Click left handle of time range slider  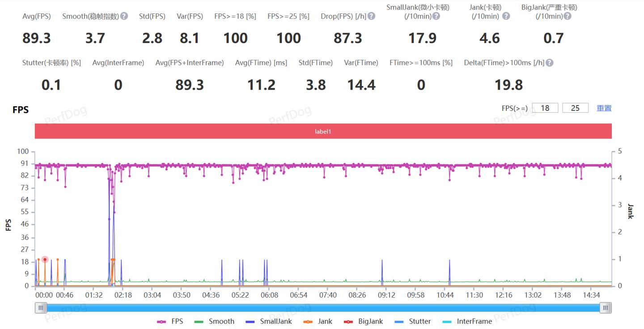pos(41,308)
